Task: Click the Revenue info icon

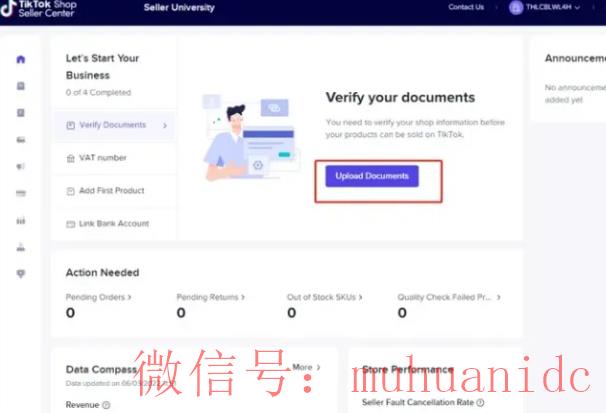Action: tap(106, 405)
